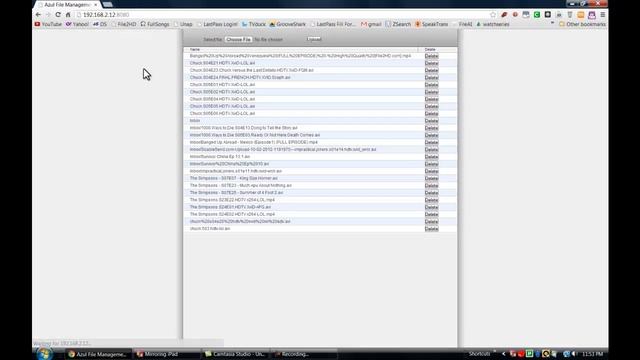Delete Chuck.S05E02.HDTV.XviD-LOL.avi
This screenshot has height=360, width=640.
tap(431, 92)
